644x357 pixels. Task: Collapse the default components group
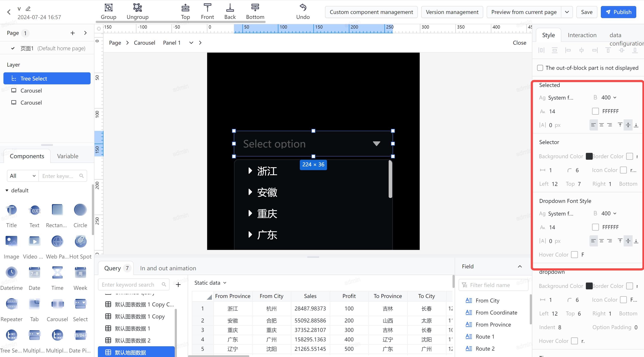click(7, 190)
